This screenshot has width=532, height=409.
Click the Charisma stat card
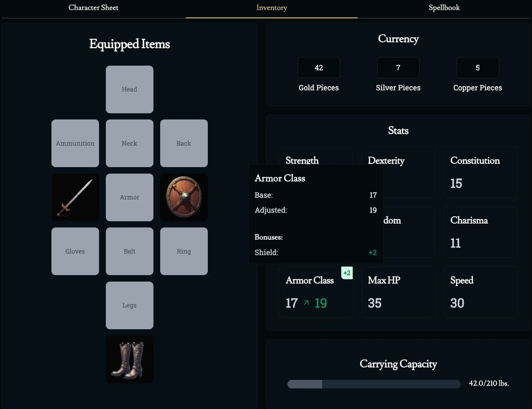[481, 232]
